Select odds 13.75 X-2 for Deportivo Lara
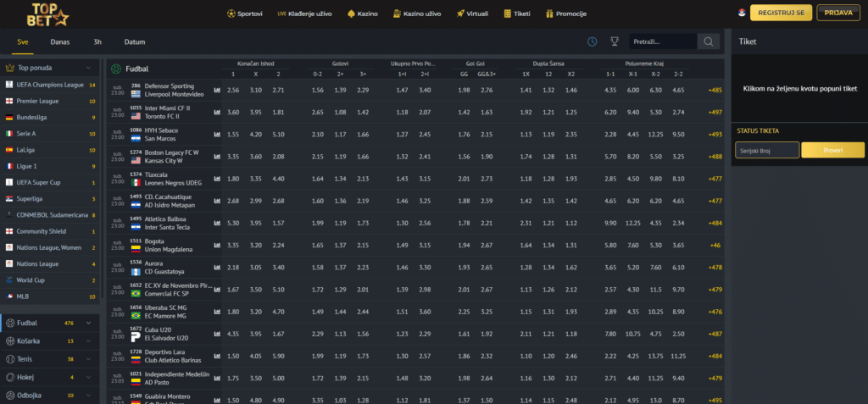 pyautogui.click(x=655, y=356)
